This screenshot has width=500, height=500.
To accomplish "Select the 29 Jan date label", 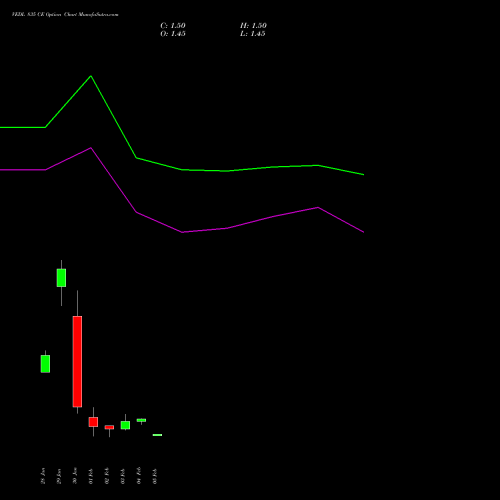I will (59, 476).
